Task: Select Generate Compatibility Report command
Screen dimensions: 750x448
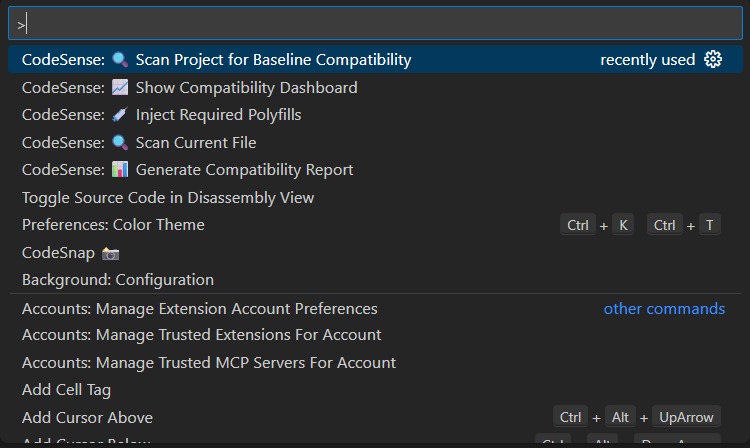Action: [x=375, y=170]
